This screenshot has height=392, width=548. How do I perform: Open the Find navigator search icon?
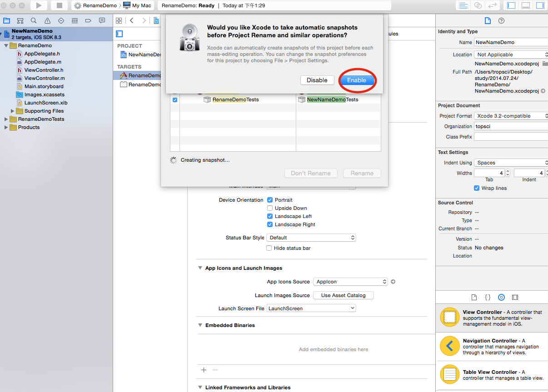(34, 20)
